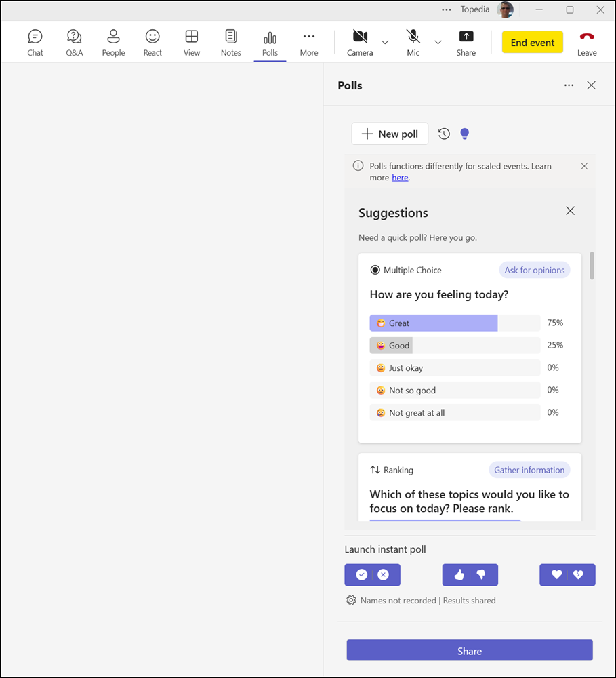Open the Chat panel
The image size is (616, 678).
point(35,41)
